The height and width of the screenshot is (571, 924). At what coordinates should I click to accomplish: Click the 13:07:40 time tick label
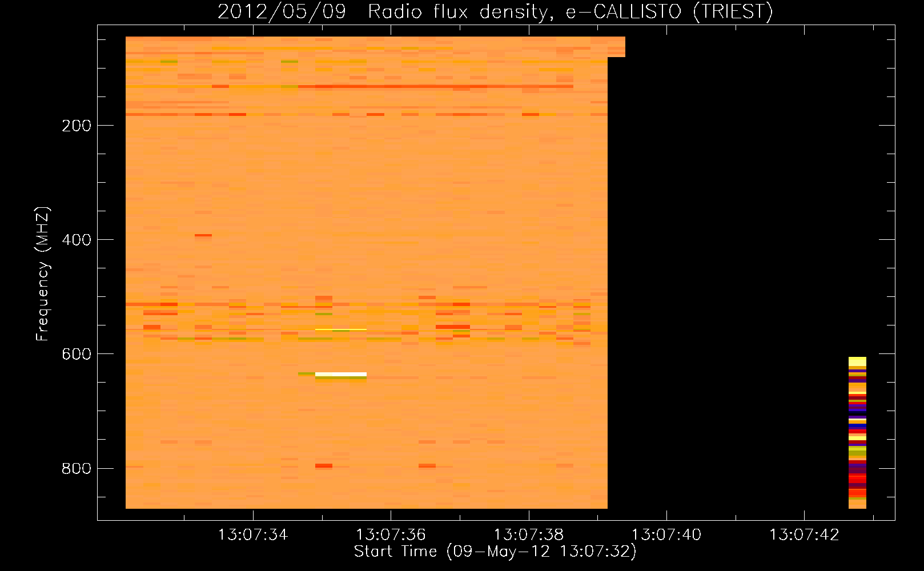666,535
